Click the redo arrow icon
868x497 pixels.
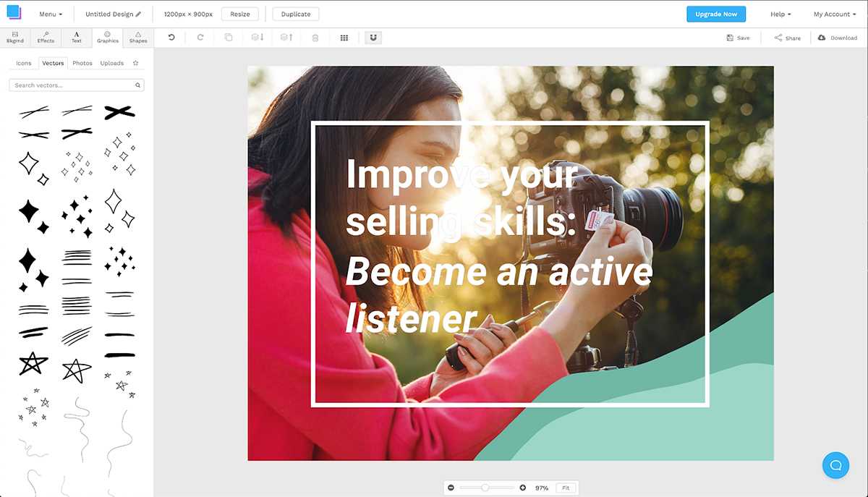click(x=200, y=38)
